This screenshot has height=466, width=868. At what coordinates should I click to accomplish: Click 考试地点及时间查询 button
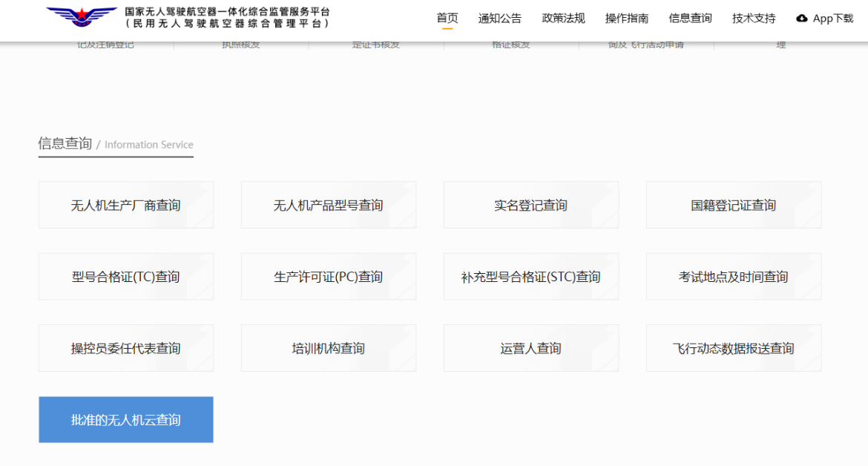(733, 277)
